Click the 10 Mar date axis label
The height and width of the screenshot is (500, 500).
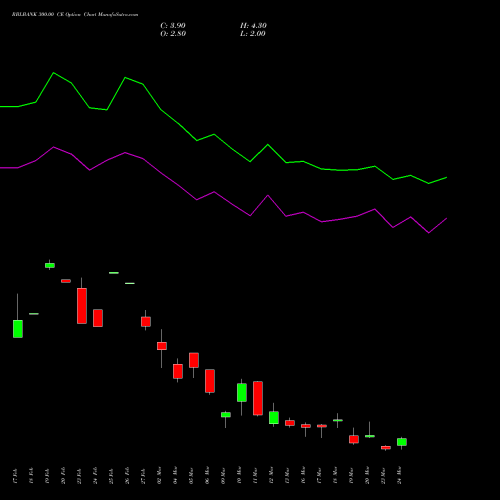[x=240, y=475]
